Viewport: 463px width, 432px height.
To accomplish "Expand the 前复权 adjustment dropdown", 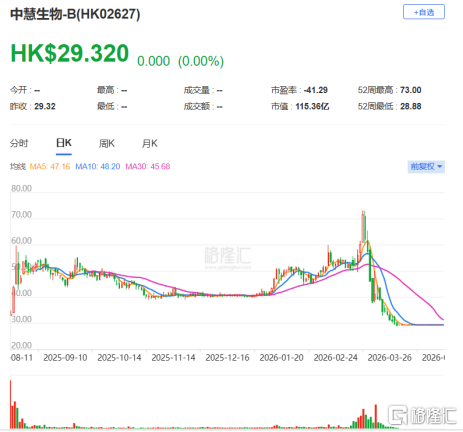I will [x=426, y=166].
